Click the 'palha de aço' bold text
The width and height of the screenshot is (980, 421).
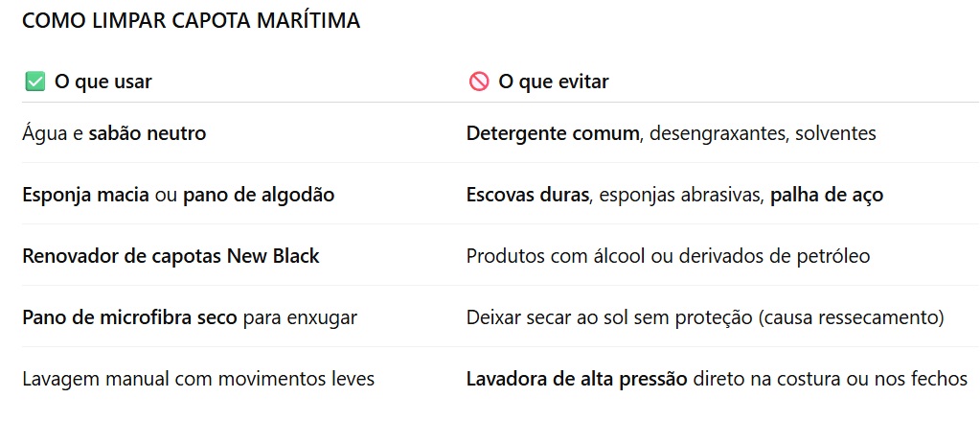coord(827,196)
